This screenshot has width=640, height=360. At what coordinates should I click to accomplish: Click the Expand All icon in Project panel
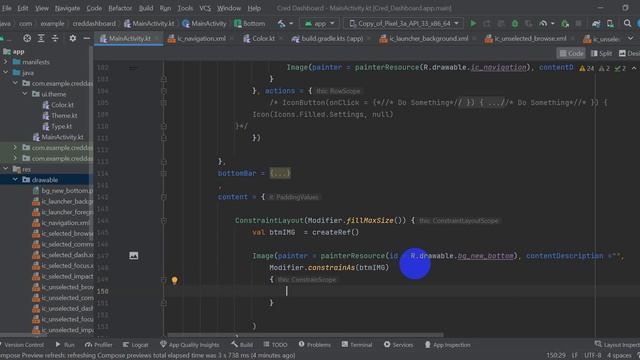[x=41, y=38]
